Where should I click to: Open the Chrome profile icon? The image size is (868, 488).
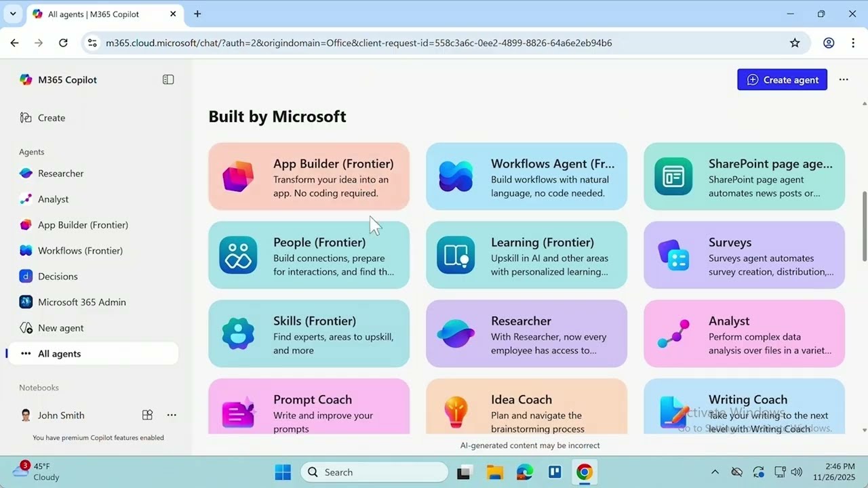point(829,43)
